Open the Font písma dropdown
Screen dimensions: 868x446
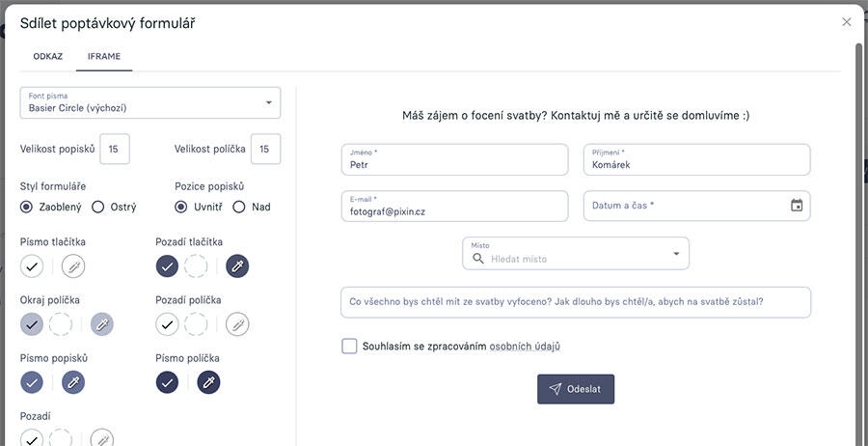[149, 103]
